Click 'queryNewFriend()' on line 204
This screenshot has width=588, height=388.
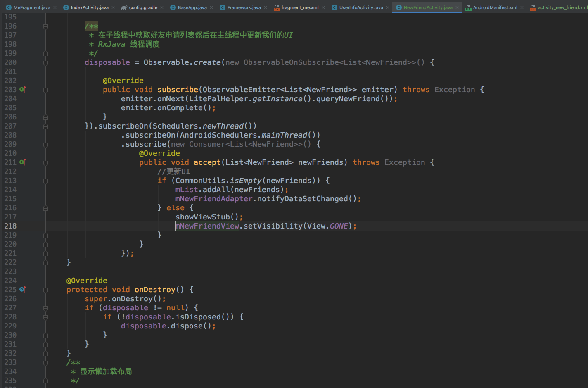[352, 99]
